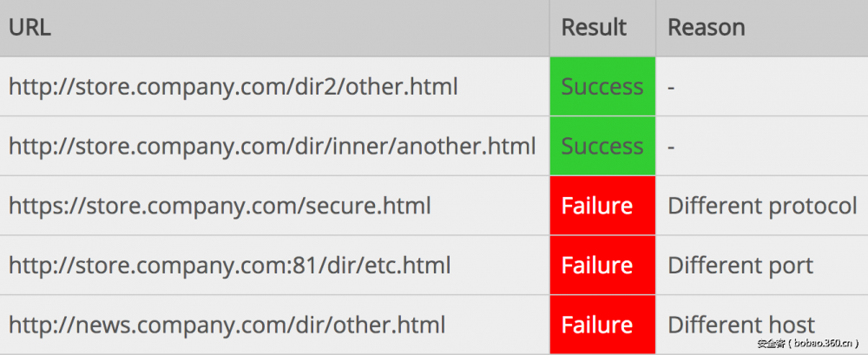Image resolution: width=868 pixels, height=355 pixels.
Task: Open the dir2/other.html URL
Action: 233,87
